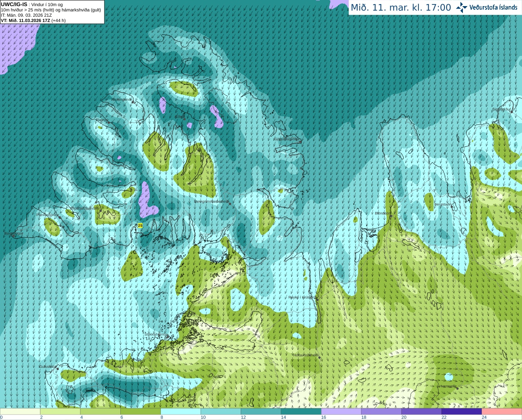The width and height of the screenshot is (522, 420).
Task: Click the legend value 8
Action: (162, 417)
